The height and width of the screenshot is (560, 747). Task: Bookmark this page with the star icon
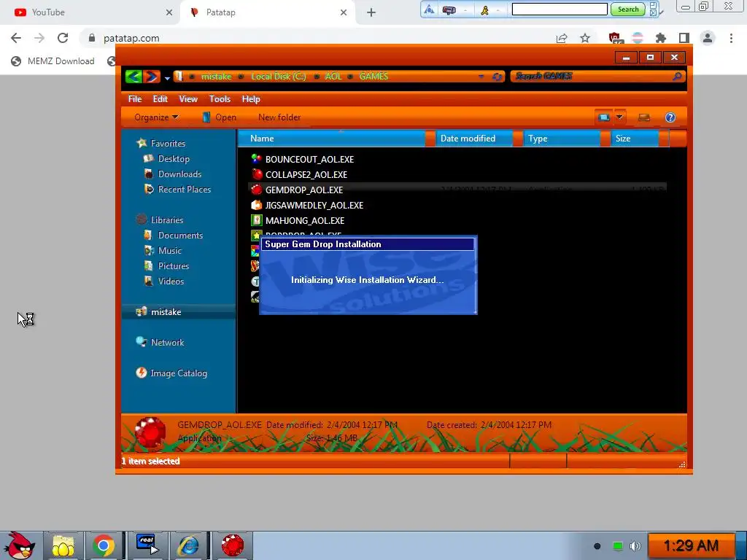point(585,38)
